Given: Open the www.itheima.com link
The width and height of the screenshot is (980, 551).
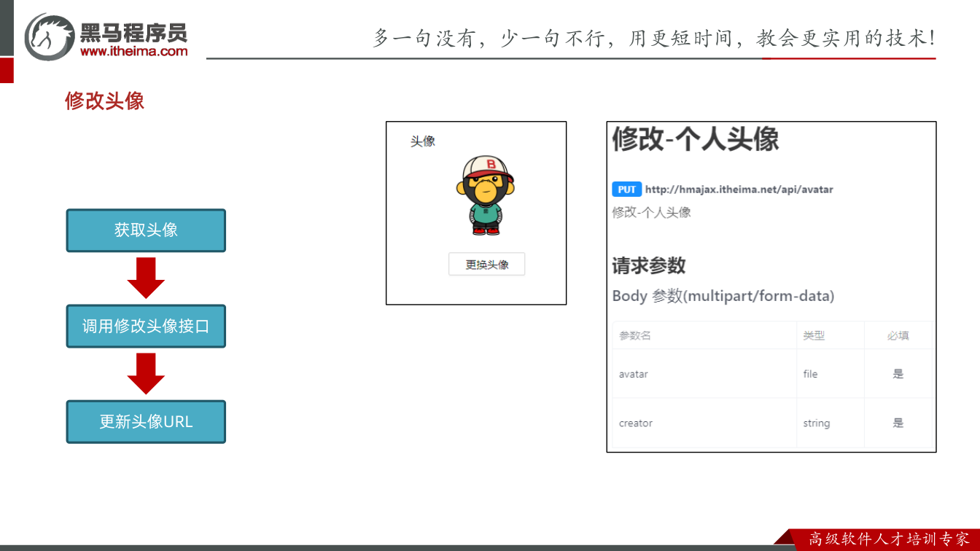Looking at the screenshot, I should [x=133, y=51].
